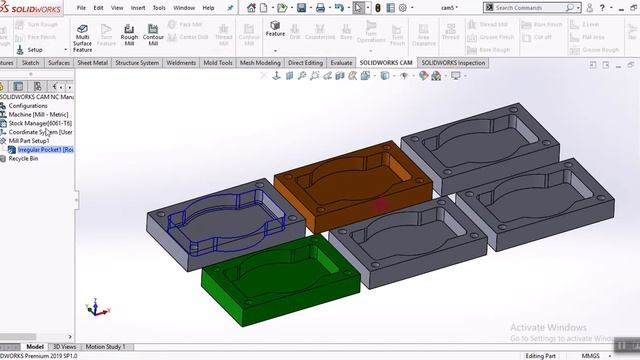Rebuild the model with the traffic light icon
Viewport: 640px width, 360px height.
[378, 7]
